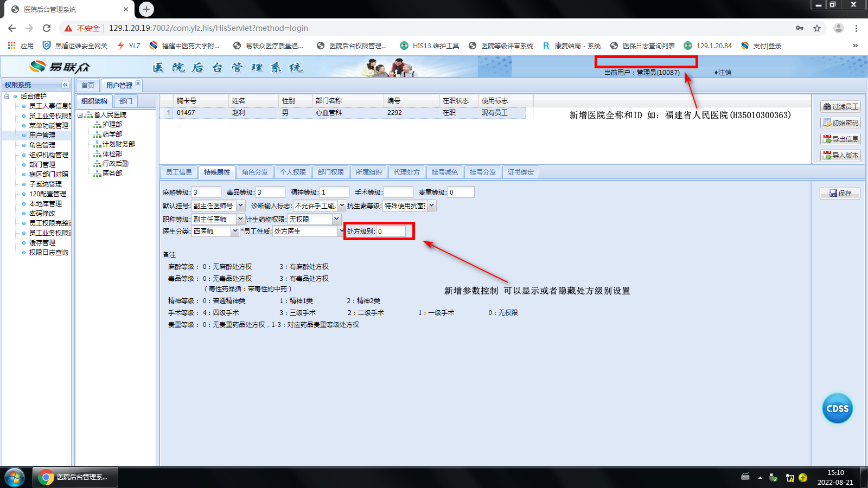Open the Windows Start menu

[14, 478]
